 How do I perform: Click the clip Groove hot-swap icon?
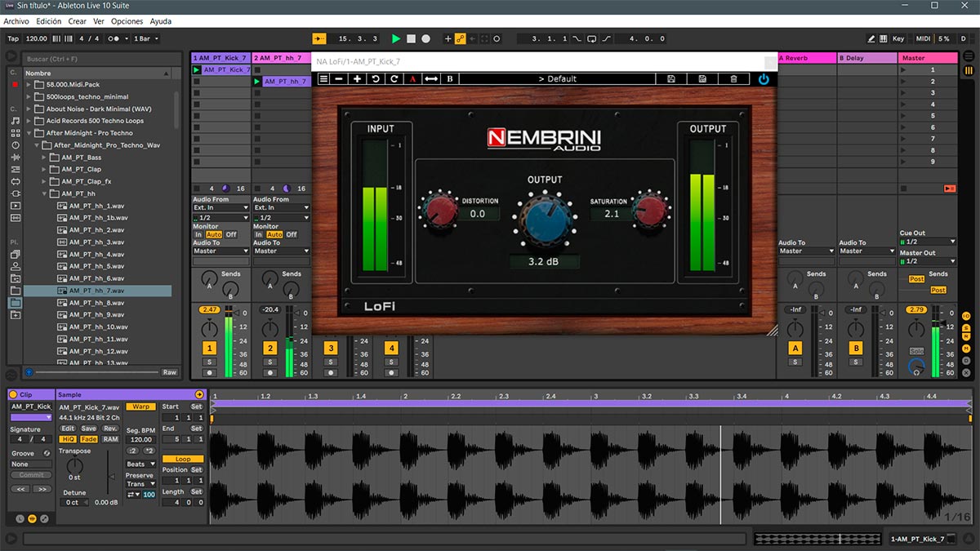click(47, 453)
